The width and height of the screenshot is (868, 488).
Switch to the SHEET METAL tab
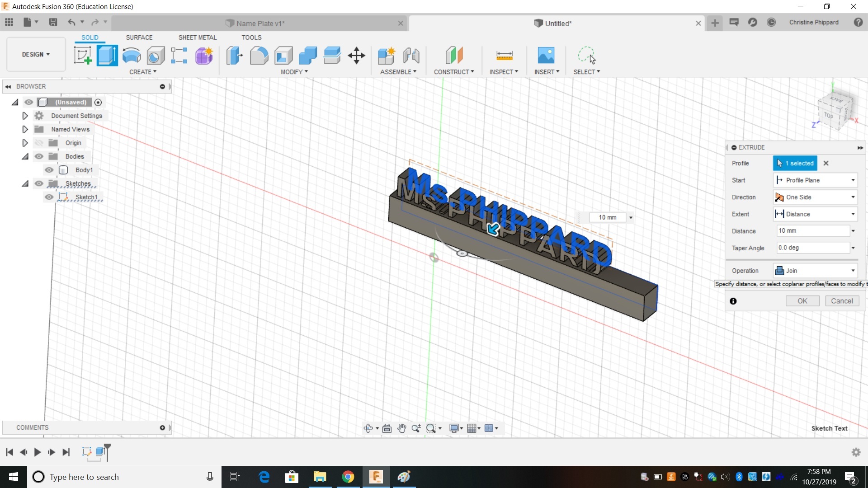(x=197, y=38)
